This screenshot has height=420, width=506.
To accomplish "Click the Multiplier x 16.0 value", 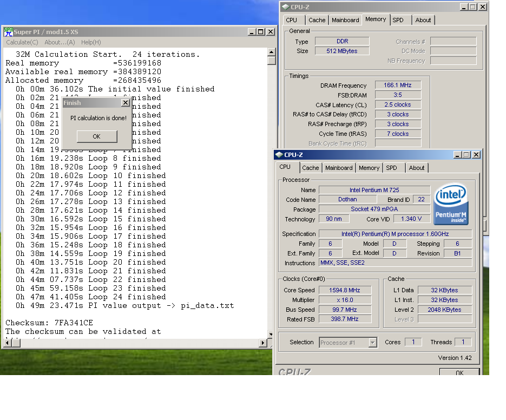I will [x=345, y=300].
